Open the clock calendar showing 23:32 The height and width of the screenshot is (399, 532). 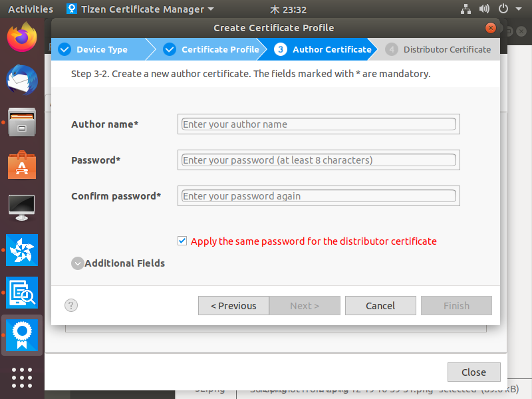[x=288, y=9]
